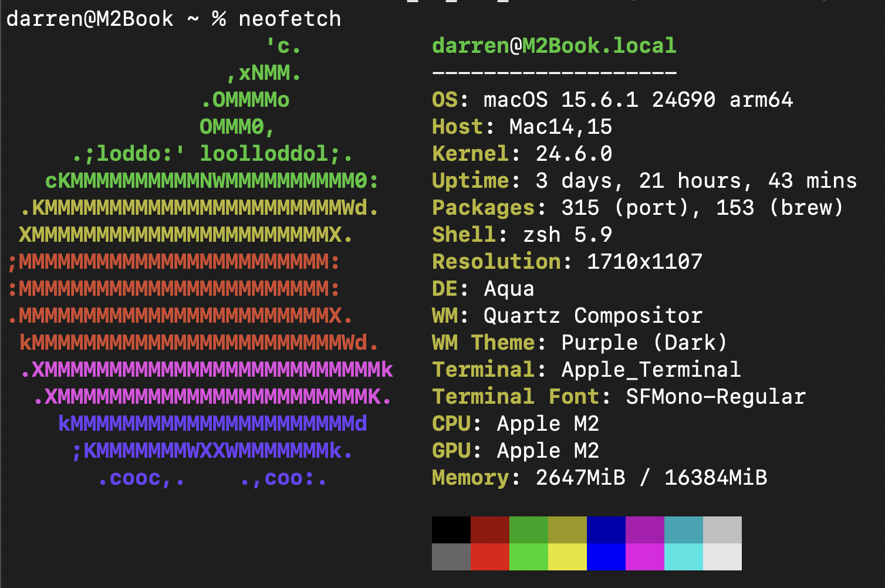Click the Shell zsh 5.9 text
885x588 pixels.
(x=567, y=235)
